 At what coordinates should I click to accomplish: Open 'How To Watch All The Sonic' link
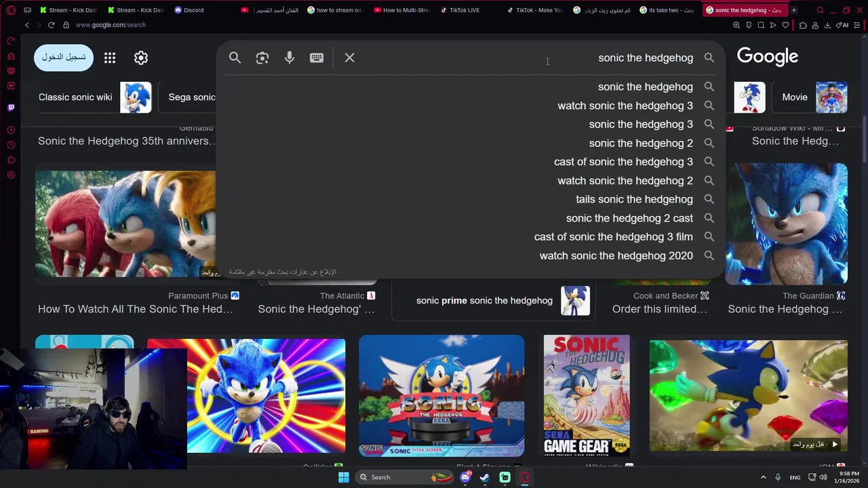pyautogui.click(x=136, y=309)
